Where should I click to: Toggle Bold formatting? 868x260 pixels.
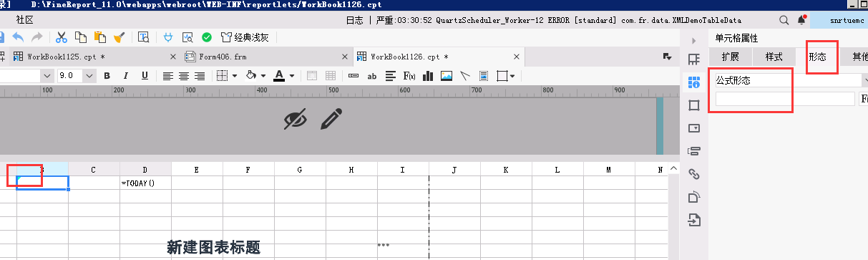107,75
